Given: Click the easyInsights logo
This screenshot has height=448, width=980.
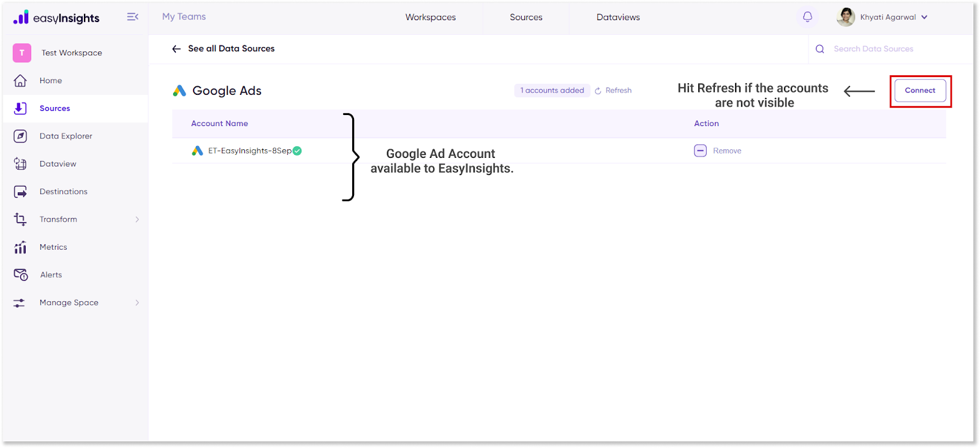Looking at the screenshot, I should tap(56, 18).
